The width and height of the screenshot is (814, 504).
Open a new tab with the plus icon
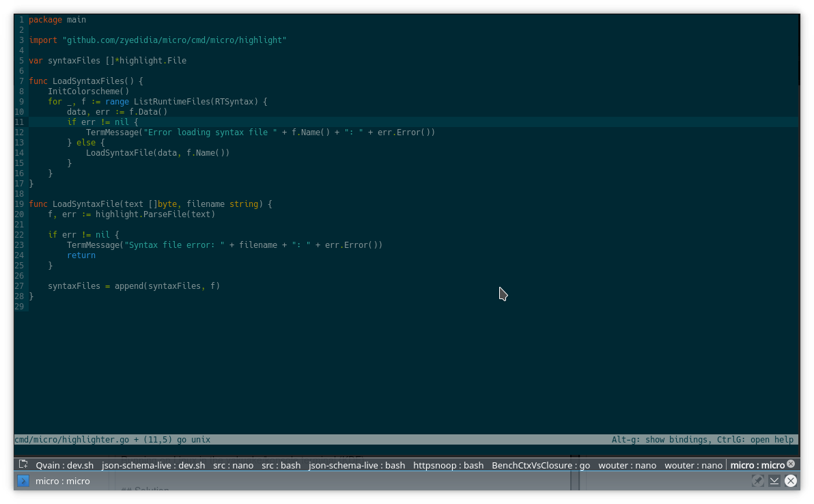point(23,464)
